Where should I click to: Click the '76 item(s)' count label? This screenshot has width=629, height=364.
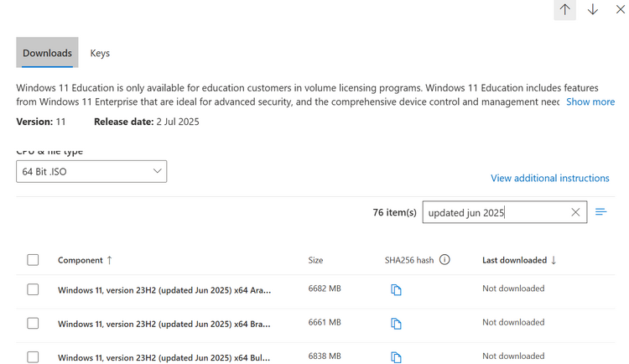click(395, 212)
